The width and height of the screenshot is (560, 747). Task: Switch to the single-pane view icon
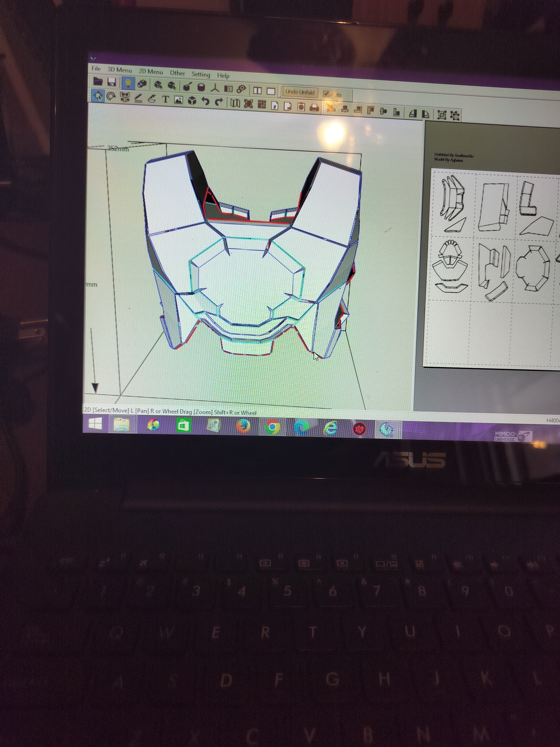coord(271,91)
